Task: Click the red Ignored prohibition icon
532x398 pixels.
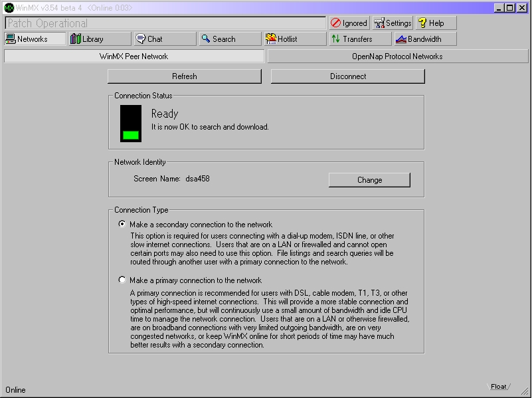Action: click(x=335, y=23)
